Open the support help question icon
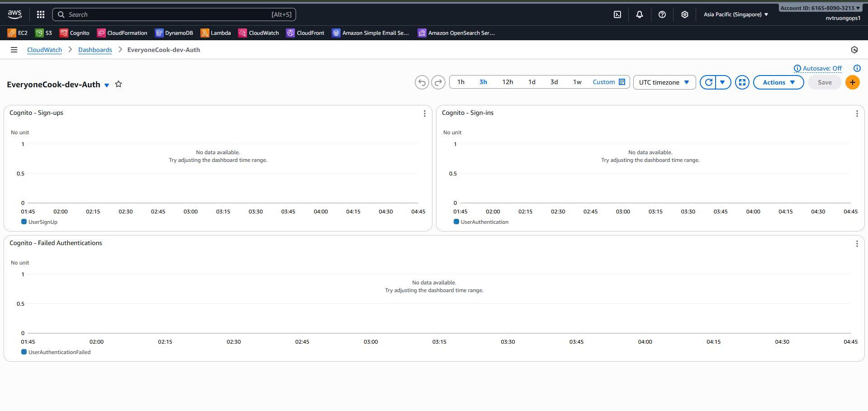 [662, 14]
